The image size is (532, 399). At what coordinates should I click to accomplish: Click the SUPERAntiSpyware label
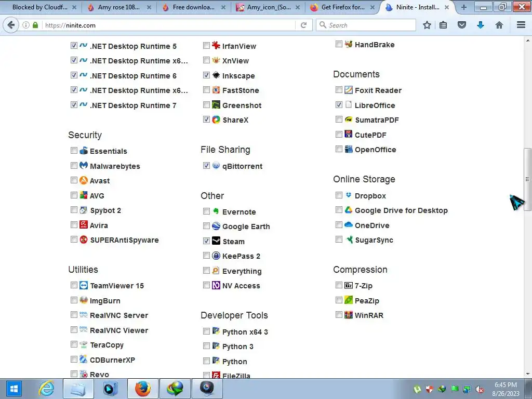(124, 240)
